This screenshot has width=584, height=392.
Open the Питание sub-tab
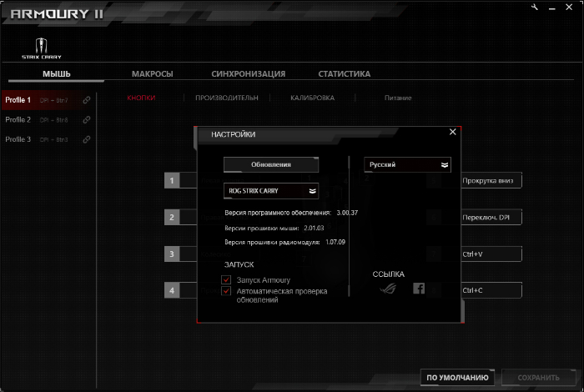(398, 98)
